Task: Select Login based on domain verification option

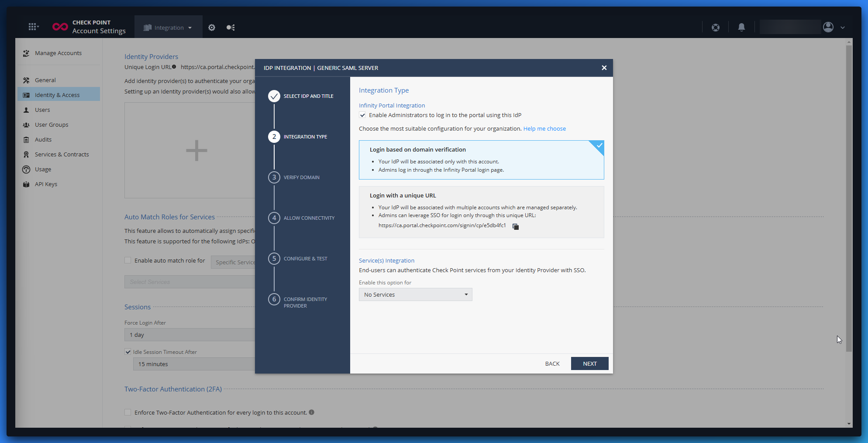Action: (481, 160)
